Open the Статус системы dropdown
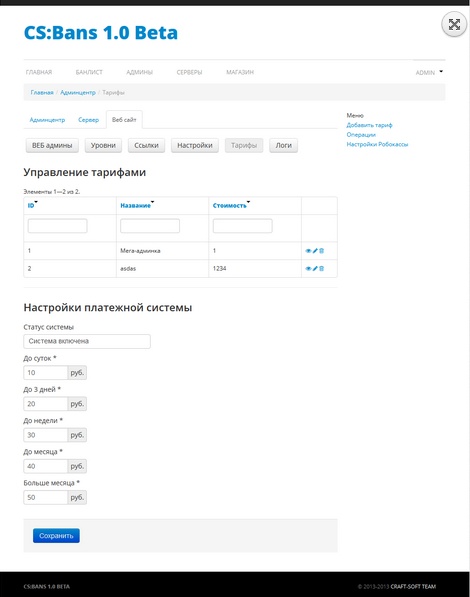The width and height of the screenshot is (470, 597). 87,341
